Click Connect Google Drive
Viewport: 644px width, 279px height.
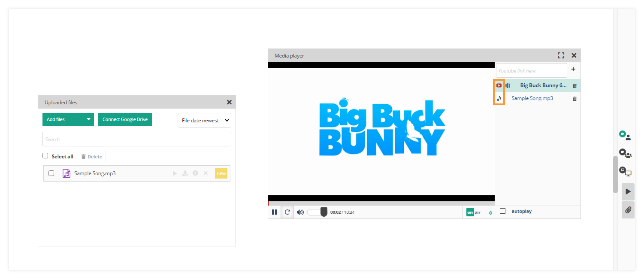click(125, 119)
